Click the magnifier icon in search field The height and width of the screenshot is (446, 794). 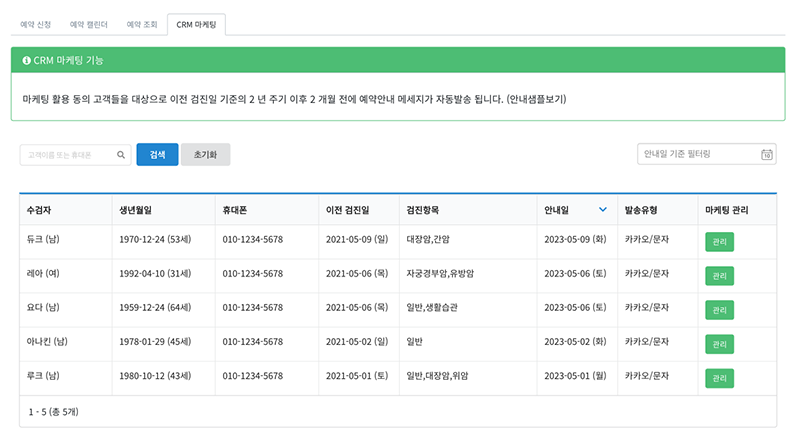121,155
